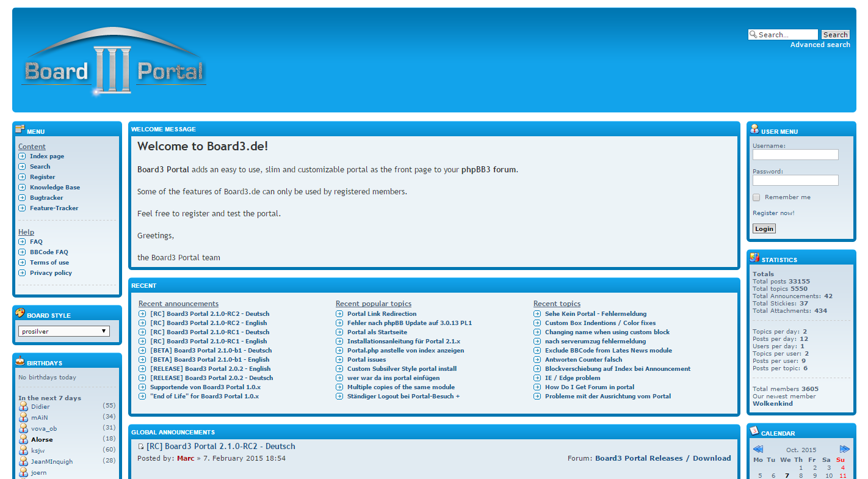Image resolution: width=868 pixels, height=479 pixels.
Task: Open the prosilver board style dropdown
Action: (x=63, y=331)
